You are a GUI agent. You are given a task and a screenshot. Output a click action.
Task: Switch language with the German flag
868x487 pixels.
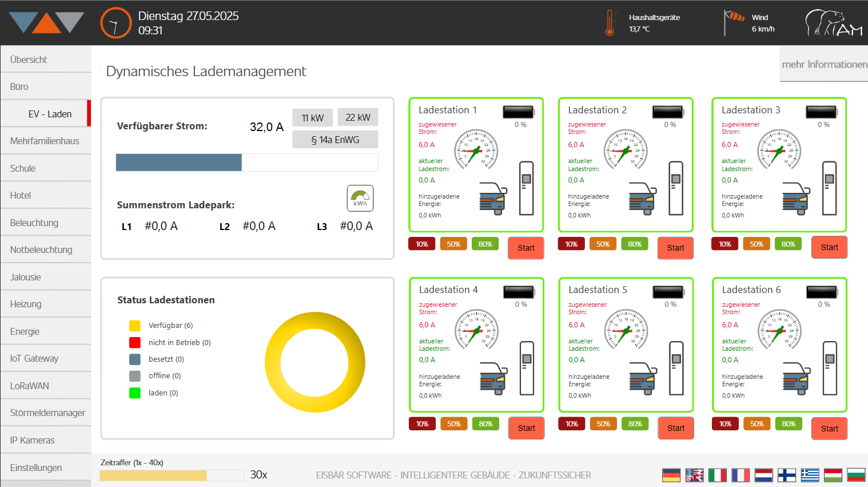coord(671,475)
